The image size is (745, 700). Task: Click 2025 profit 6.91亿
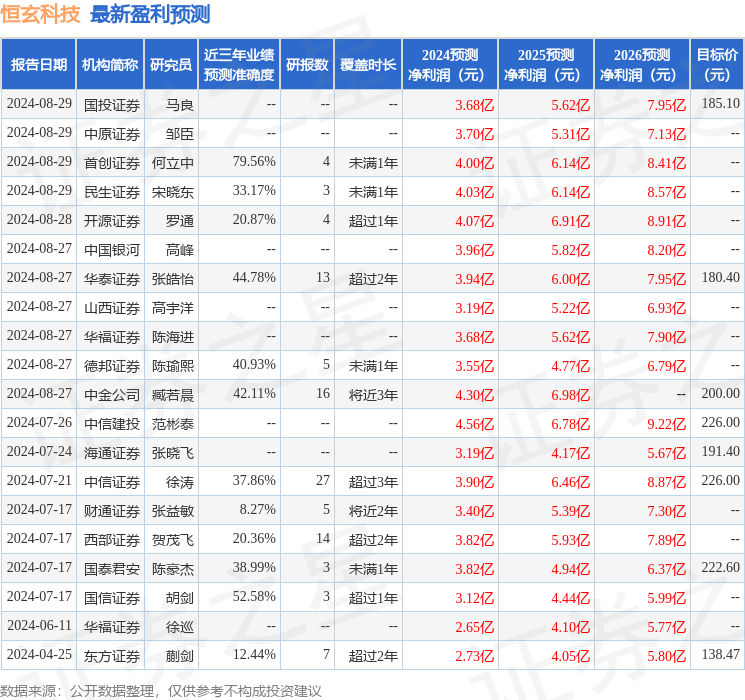[x=571, y=221]
